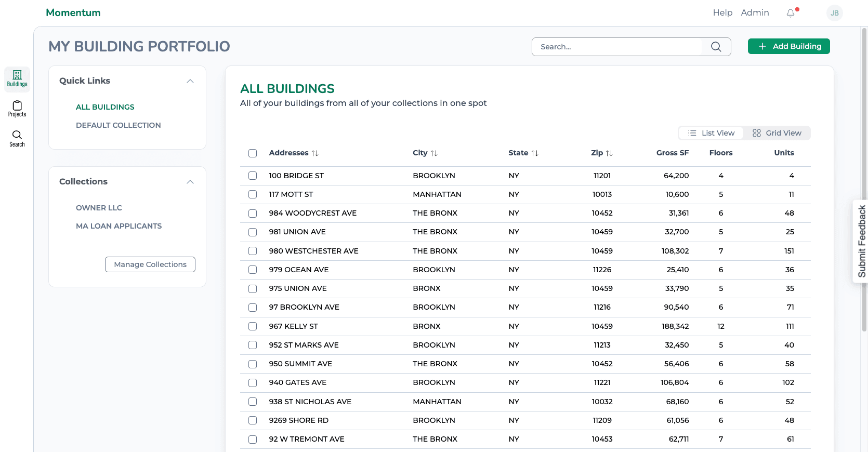Open 97 BROOKLYN AVE address

(304, 307)
